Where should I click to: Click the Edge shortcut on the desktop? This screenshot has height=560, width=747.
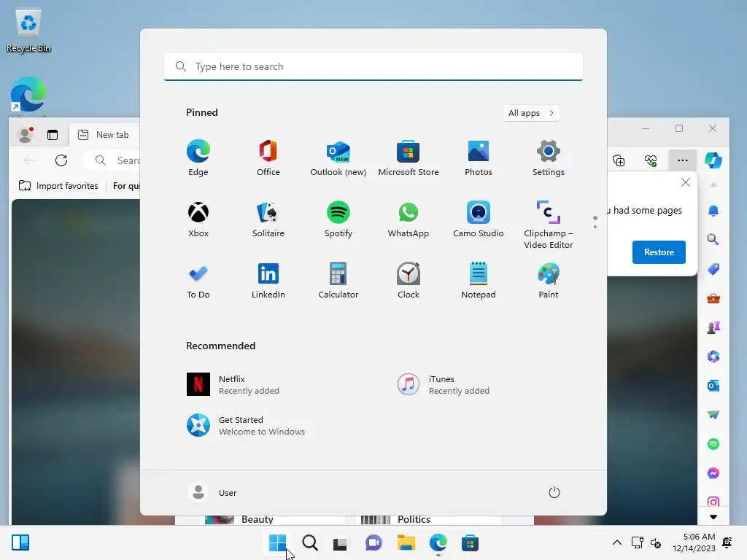(x=28, y=96)
